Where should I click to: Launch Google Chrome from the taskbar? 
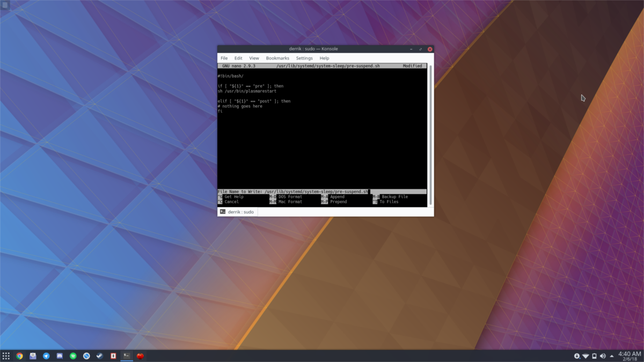click(x=19, y=356)
